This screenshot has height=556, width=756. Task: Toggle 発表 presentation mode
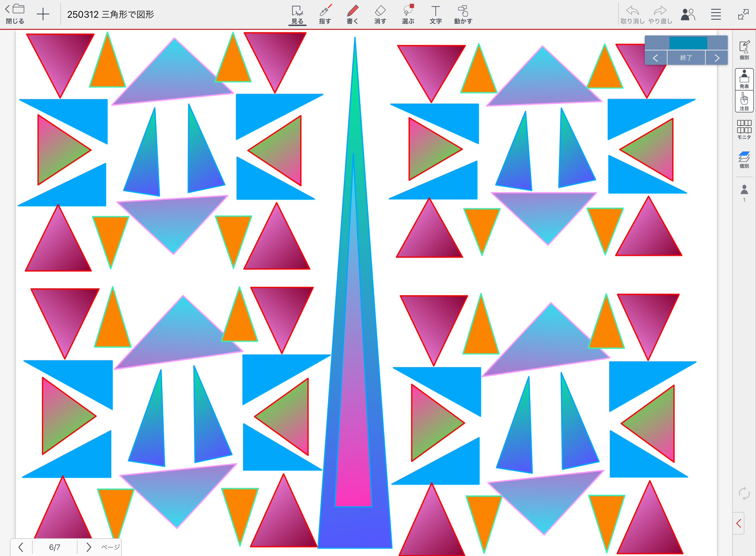(744, 79)
